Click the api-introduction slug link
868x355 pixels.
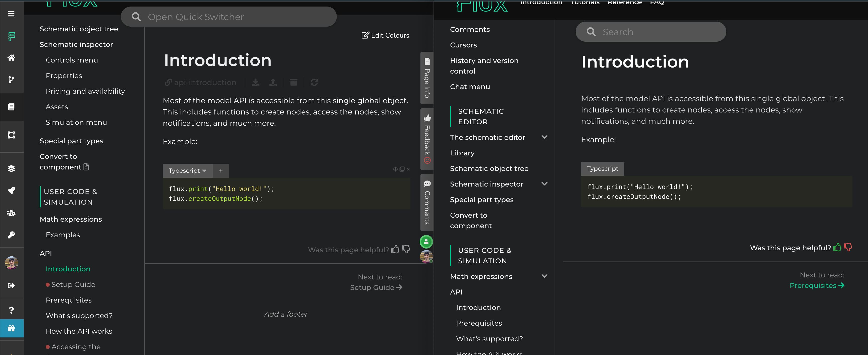coord(200,83)
